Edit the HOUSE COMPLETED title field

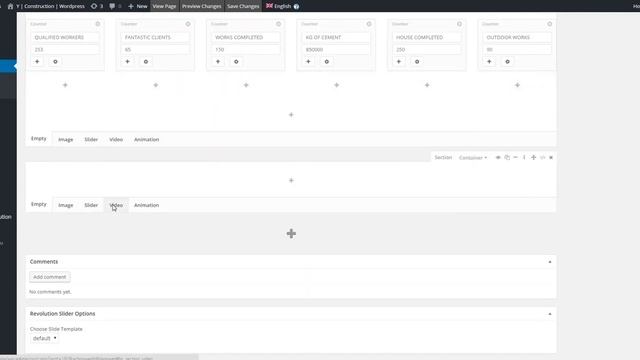pos(427,37)
